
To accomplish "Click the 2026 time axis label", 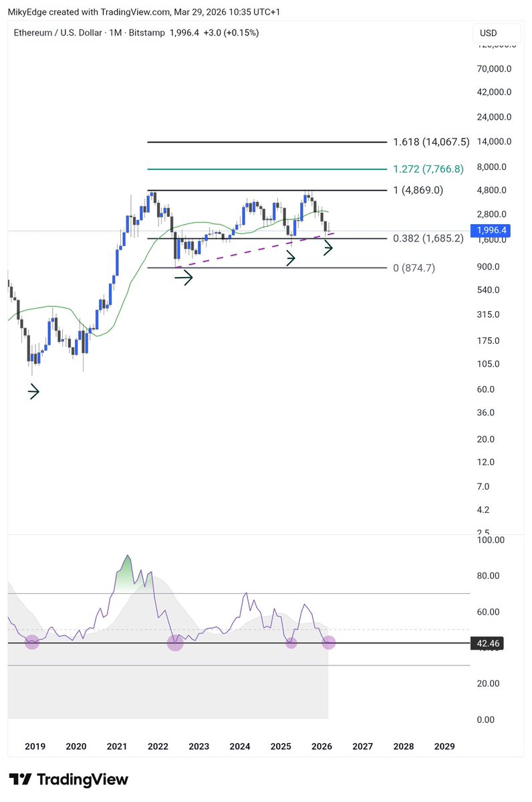I will point(322,746).
